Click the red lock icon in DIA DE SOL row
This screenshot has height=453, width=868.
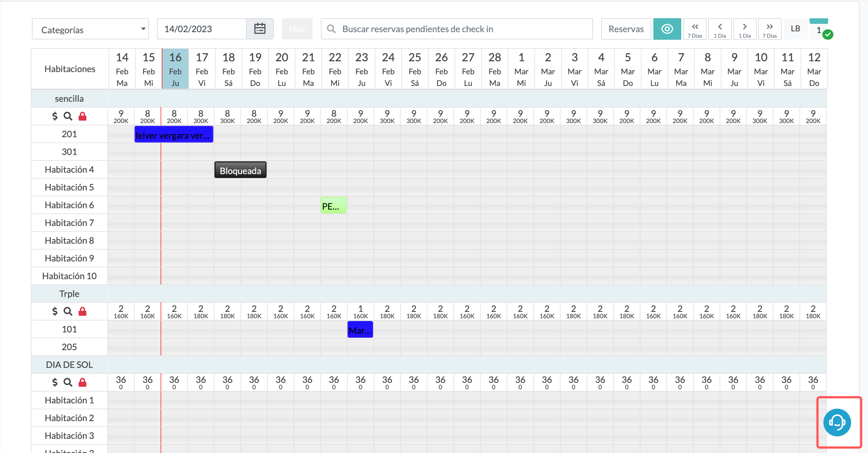pyautogui.click(x=83, y=382)
